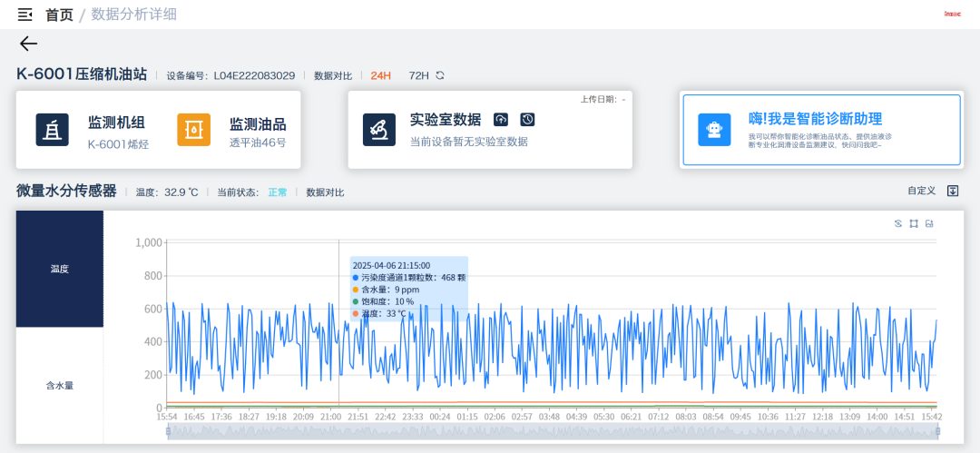Save the chart as an image
Image resolution: width=980 pixels, height=453 pixels.
pyautogui.click(x=929, y=223)
